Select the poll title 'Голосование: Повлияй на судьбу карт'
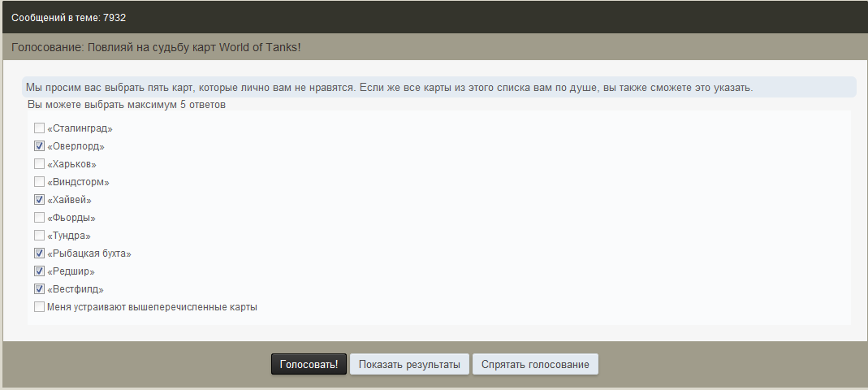The height and width of the screenshot is (390, 868). 114,47
